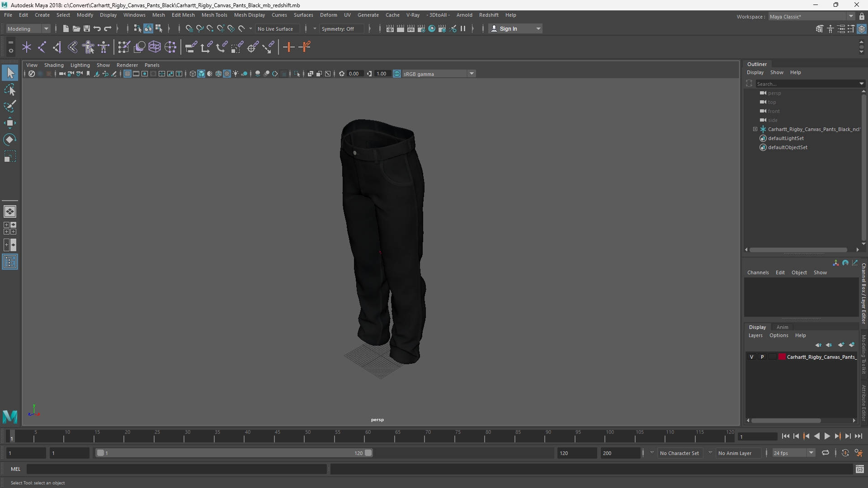Click the Snap to Grids magnet icon
This screenshot has width=868, height=488.
(x=189, y=28)
